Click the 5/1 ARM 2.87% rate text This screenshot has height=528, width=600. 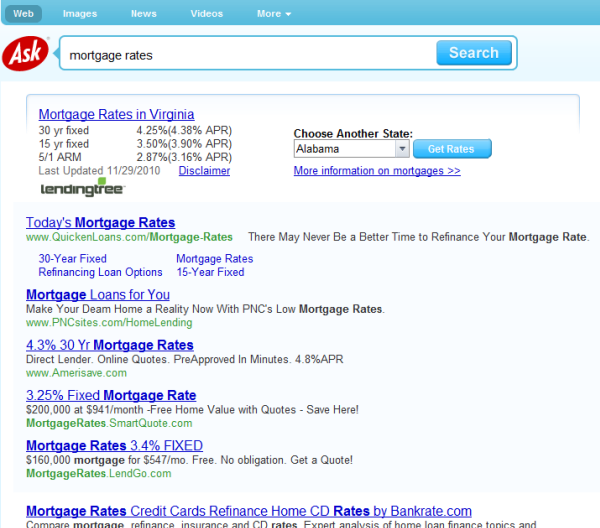[135, 157]
